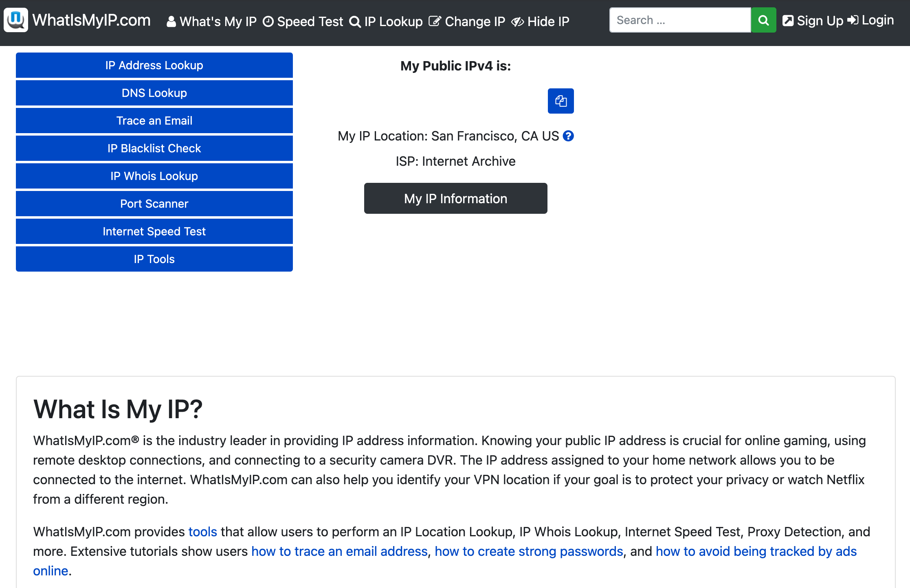Click the Sign Up link
Viewport: 910px width, 588px height.
pyautogui.click(x=813, y=20)
